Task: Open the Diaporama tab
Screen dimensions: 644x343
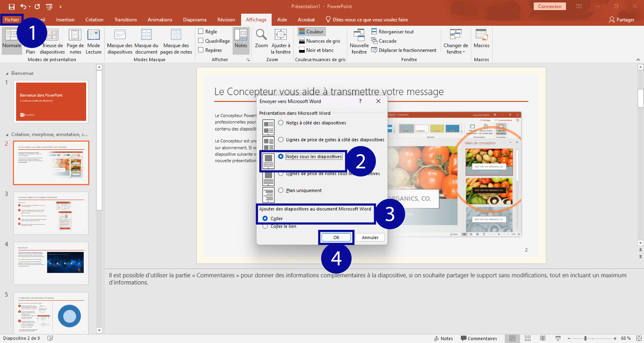Action: [x=194, y=20]
